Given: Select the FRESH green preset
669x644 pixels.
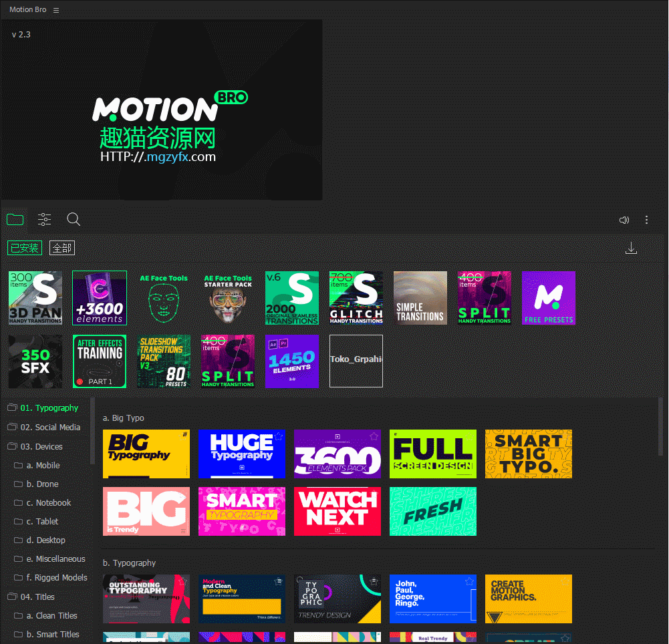Looking at the screenshot, I should 433,511.
